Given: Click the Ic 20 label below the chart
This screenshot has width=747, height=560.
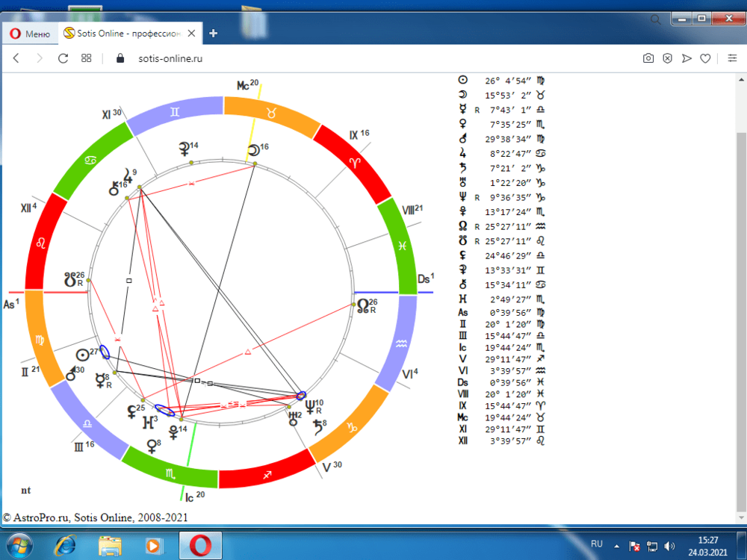Looking at the screenshot, I should pos(195,497).
